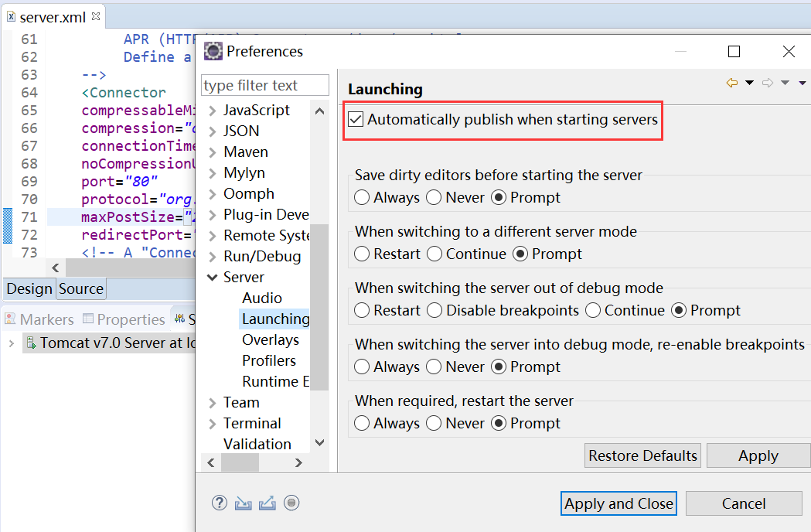Click the Oomph preference recorder icon
The height and width of the screenshot is (532, 811).
pyautogui.click(x=291, y=503)
